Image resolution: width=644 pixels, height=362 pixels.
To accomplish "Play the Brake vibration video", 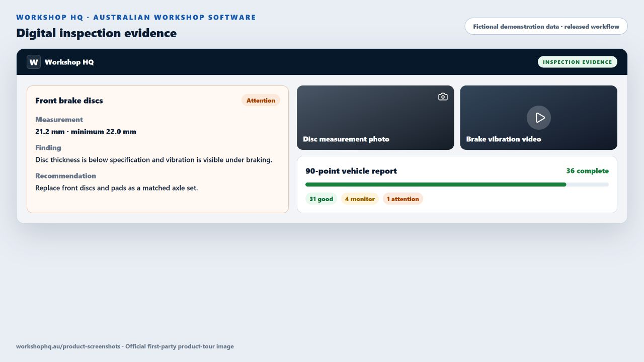I will coord(539,118).
